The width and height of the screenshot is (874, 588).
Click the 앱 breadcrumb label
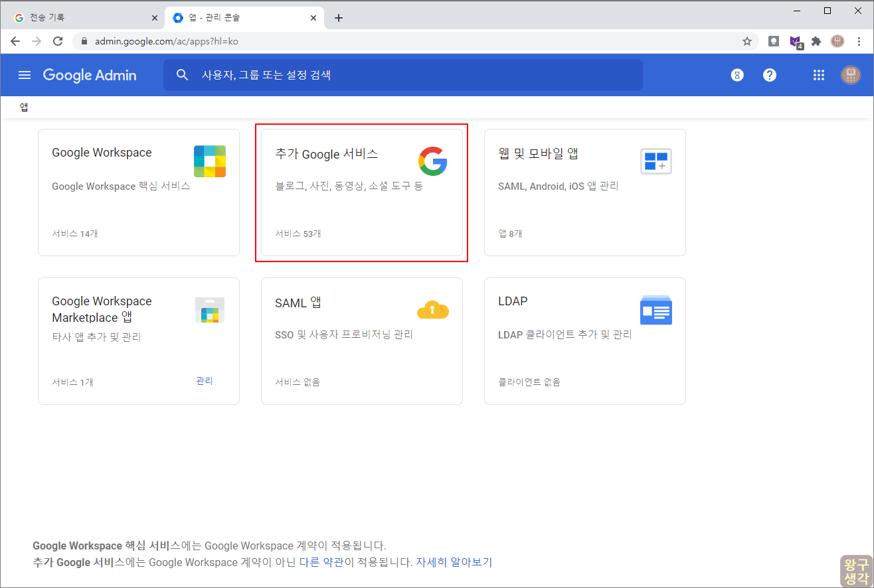tap(24, 107)
